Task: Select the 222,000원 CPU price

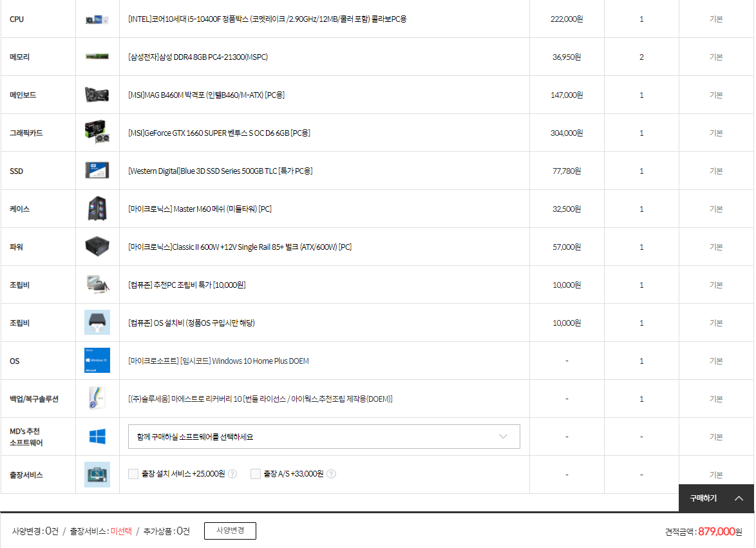Action: click(x=567, y=19)
